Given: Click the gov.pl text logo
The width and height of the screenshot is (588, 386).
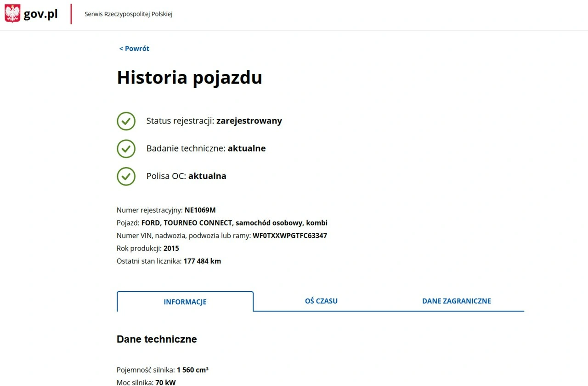Looking at the screenshot, I should pos(41,13).
